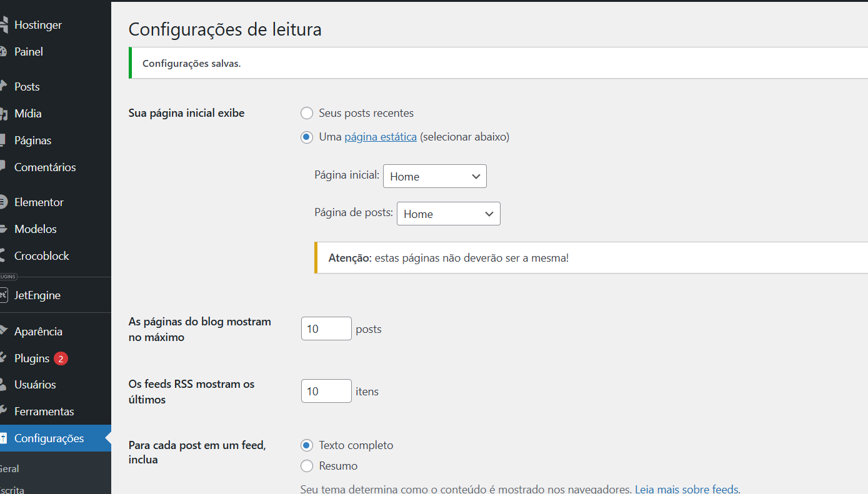Select 'Seus posts recentes' radio option
The image size is (868, 494).
[x=307, y=113]
